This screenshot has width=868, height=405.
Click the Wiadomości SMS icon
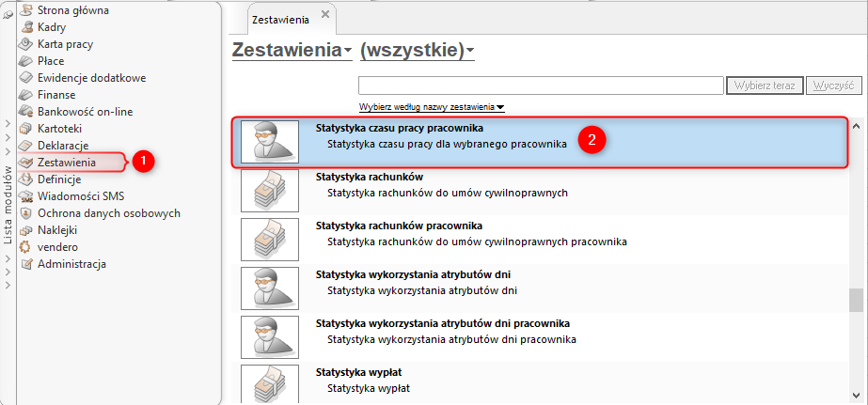[26, 196]
